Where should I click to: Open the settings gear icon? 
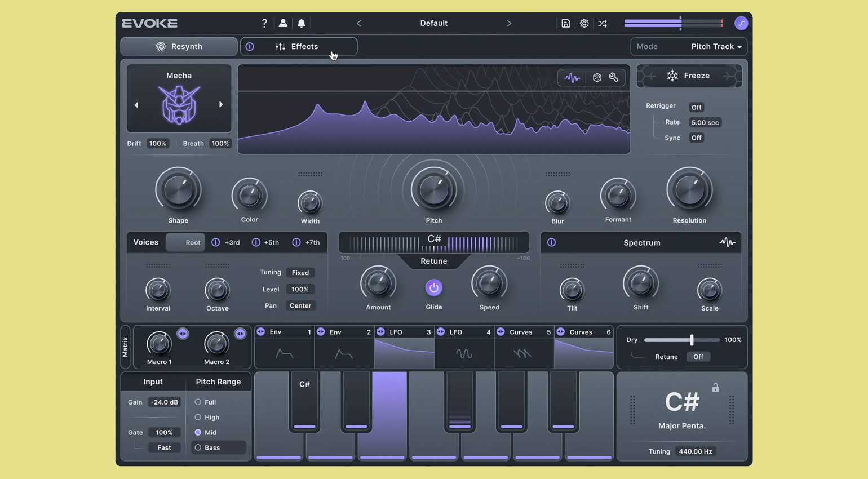[584, 23]
